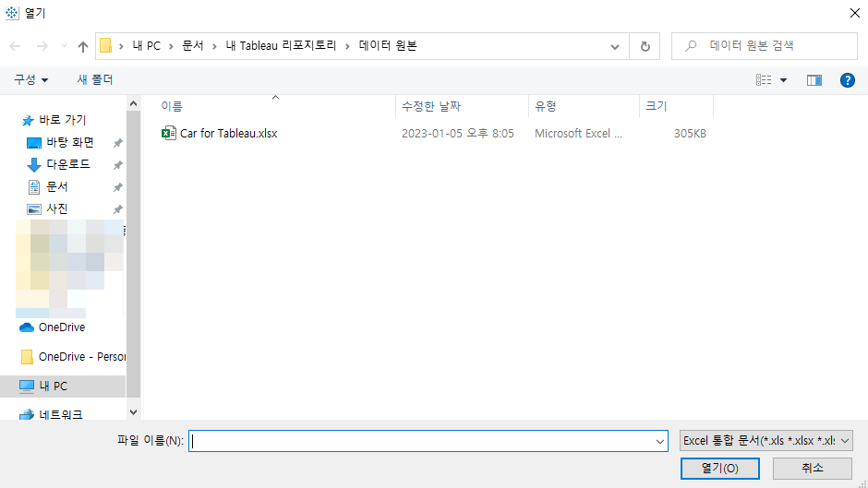Select 문서 in the address path
868x488 pixels.
[193, 46]
